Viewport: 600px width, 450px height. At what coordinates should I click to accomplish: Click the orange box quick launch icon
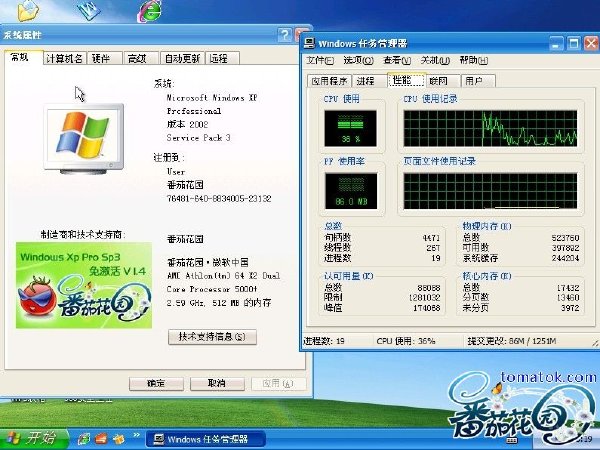(x=119, y=439)
